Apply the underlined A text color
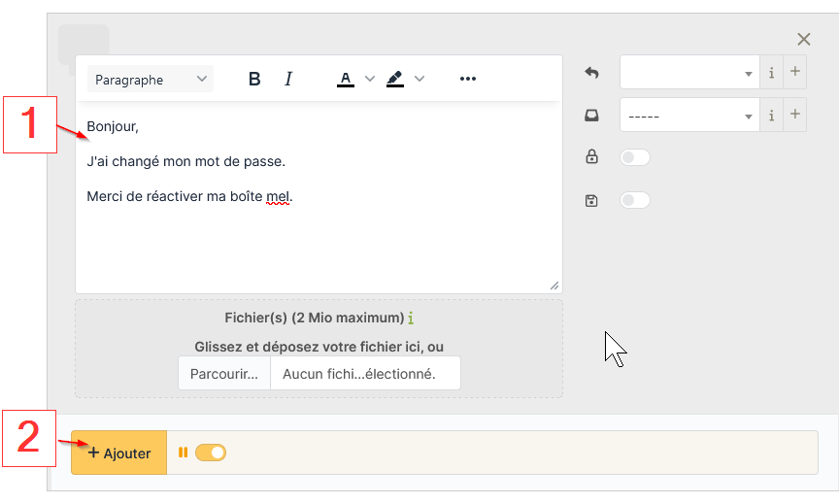The height and width of the screenshot is (504, 839). point(346,80)
